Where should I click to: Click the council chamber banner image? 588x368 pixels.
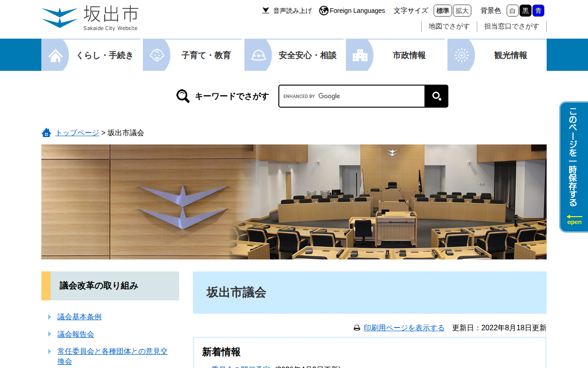[294, 202]
